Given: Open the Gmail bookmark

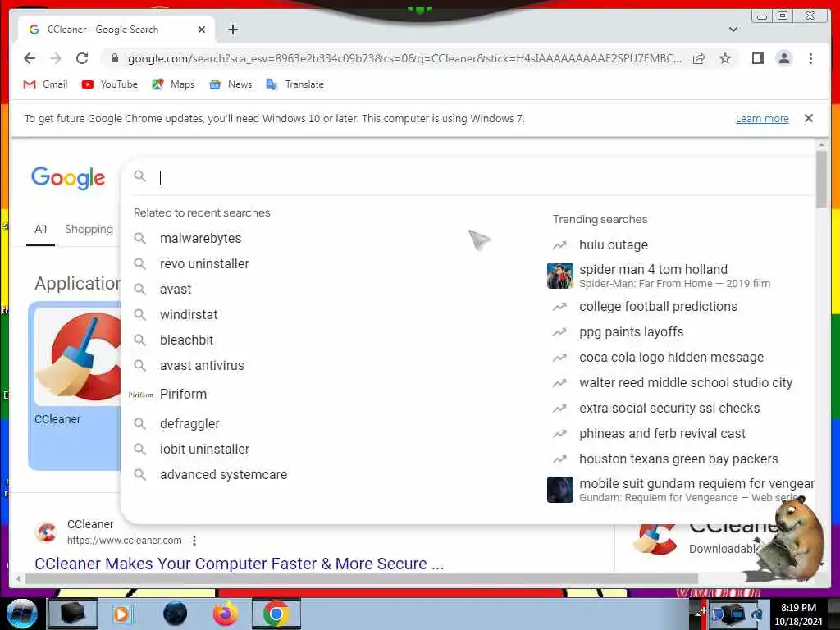Looking at the screenshot, I should (46, 84).
